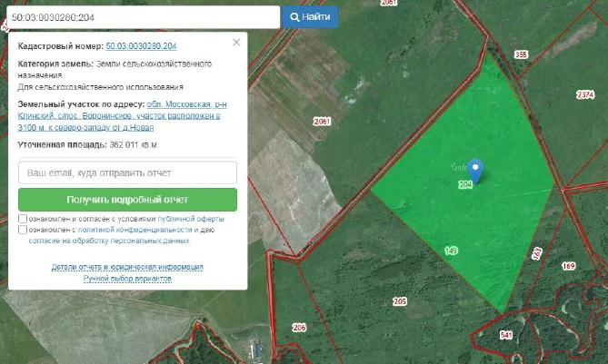The image size is (608, 364).
Task: Click the blue map pin marker
Action: (x=475, y=170)
